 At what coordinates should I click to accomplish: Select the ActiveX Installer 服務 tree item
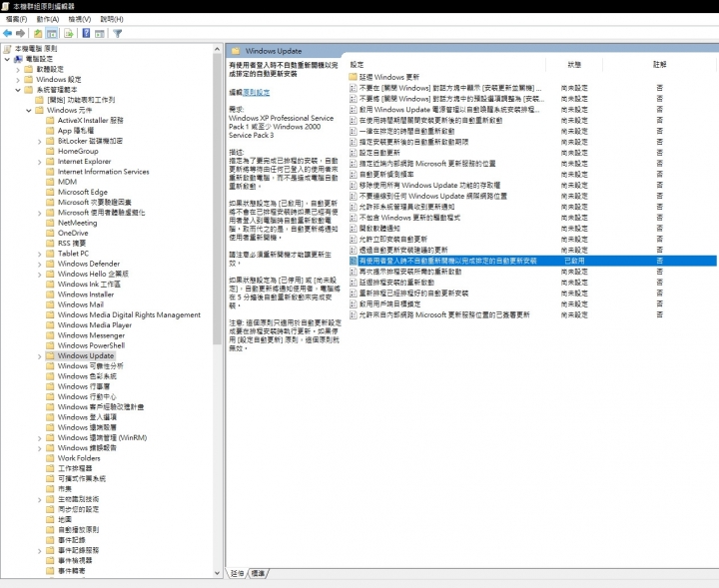tap(90, 120)
